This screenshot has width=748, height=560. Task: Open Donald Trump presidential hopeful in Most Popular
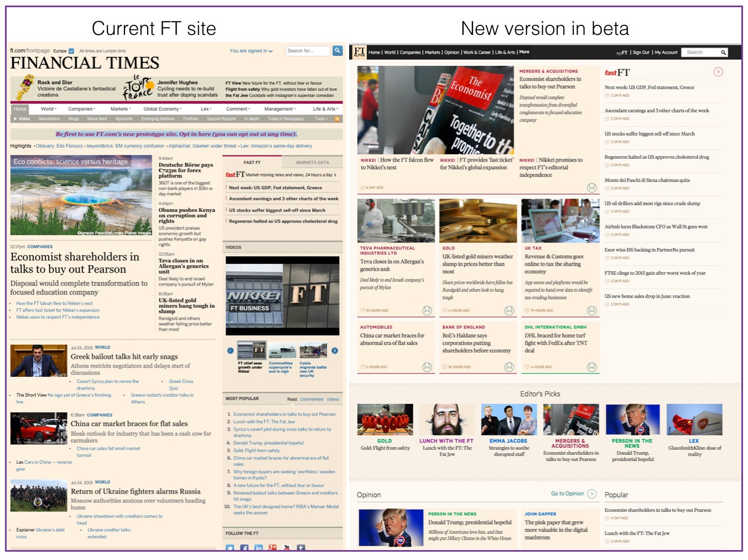(268, 443)
